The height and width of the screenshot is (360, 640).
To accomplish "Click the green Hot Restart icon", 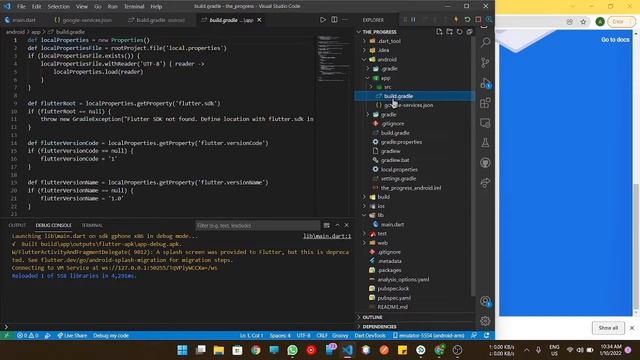I will click(467, 20).
